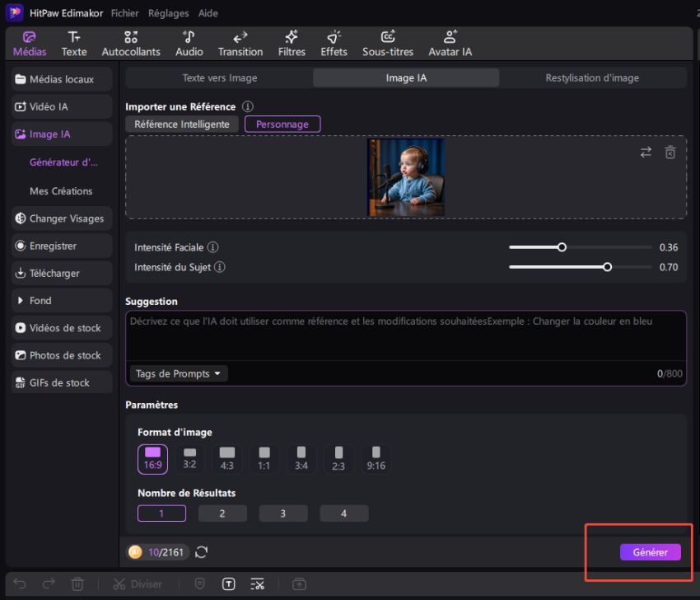Open Vidéo IA in sidebar
This screenshot has width=700, height=600.
point(62,107)
